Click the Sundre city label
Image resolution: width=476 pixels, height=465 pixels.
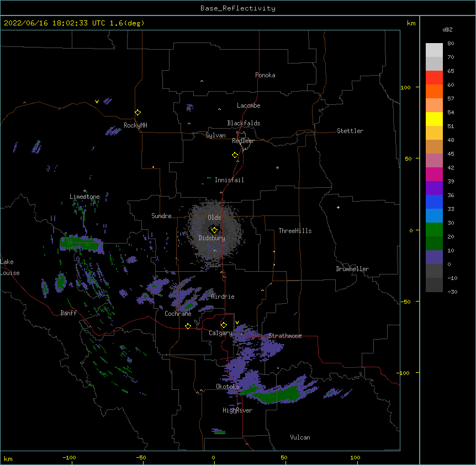[x=161, y=216]
